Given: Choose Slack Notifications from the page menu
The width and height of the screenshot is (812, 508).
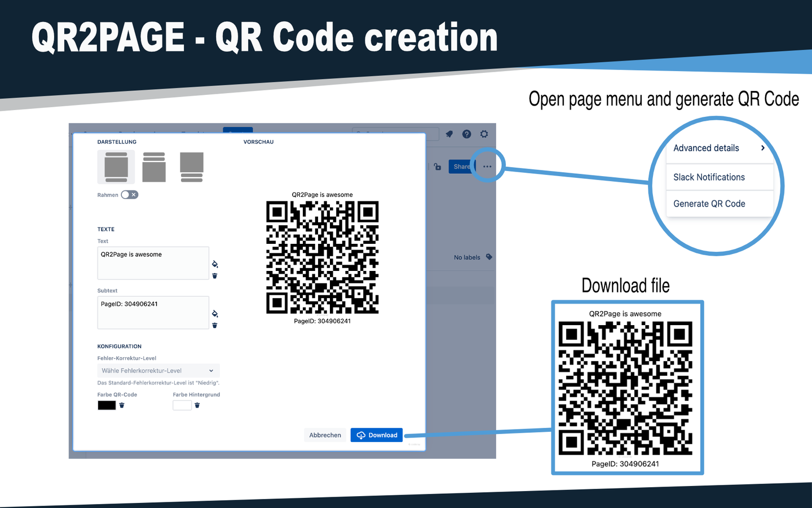Looking at the screenshot, I should click(720, 177).
